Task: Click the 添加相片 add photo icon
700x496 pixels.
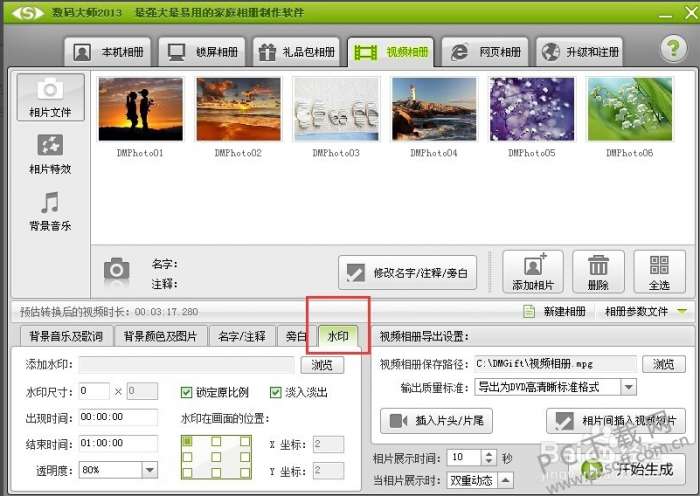Action: (533, 271)
